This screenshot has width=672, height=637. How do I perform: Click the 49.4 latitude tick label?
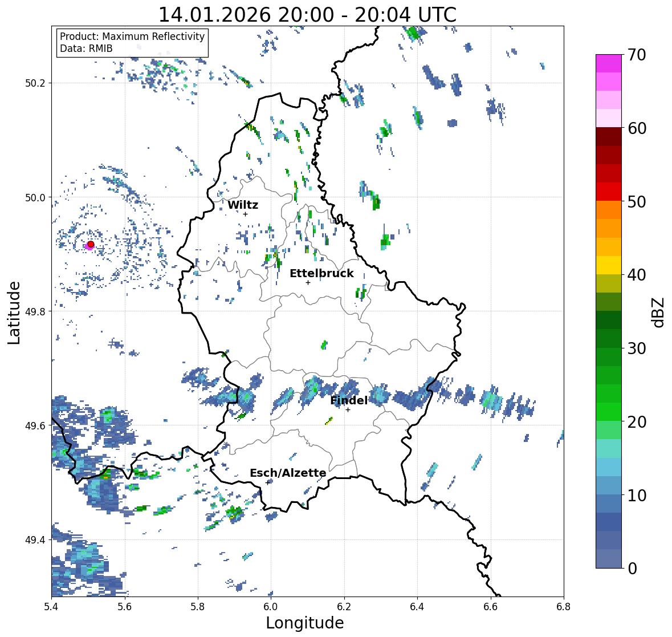coord(35,540)
